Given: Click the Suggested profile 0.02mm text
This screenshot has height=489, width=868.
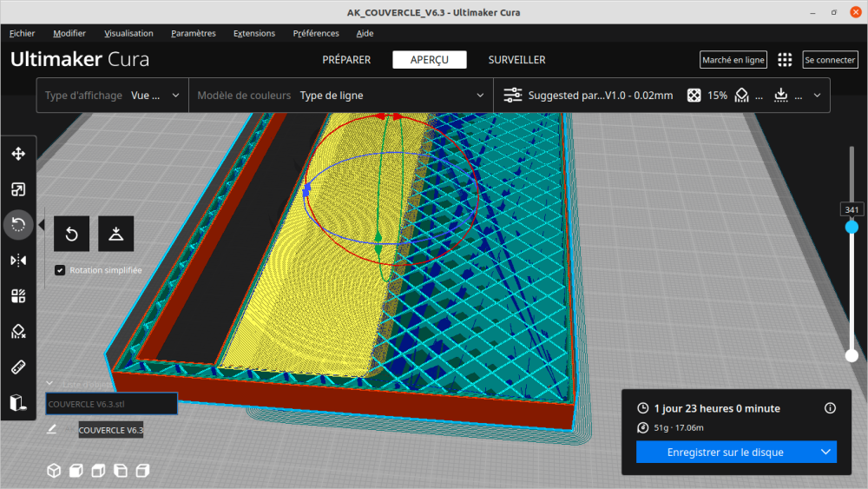Looking at the screenshot, I should coord(601,96).
